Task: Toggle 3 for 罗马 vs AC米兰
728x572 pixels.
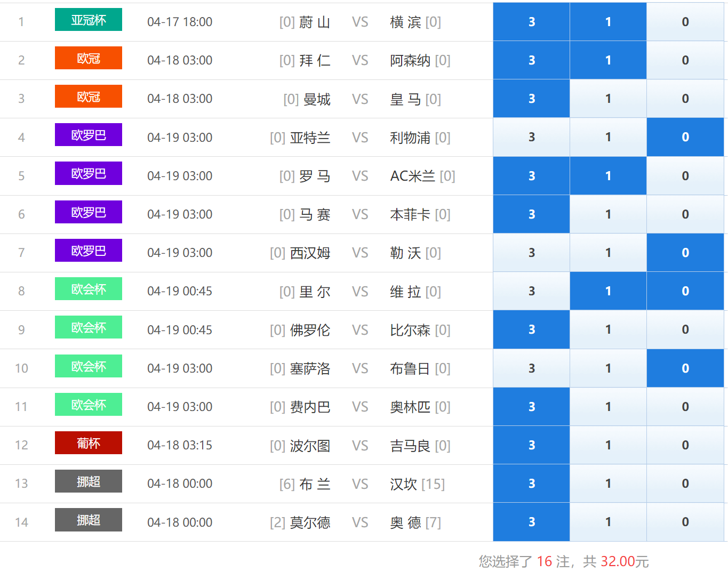Action: 531,176
